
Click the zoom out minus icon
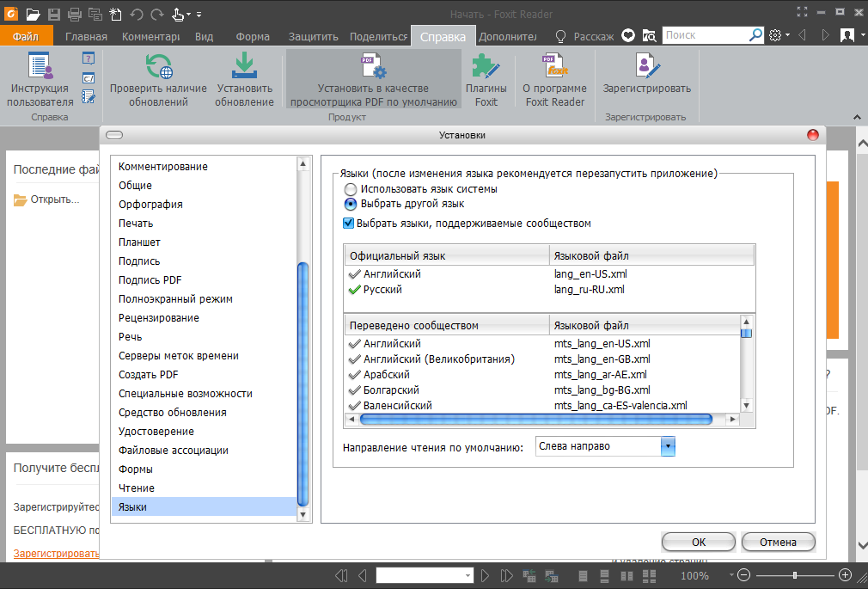(744, 575)
